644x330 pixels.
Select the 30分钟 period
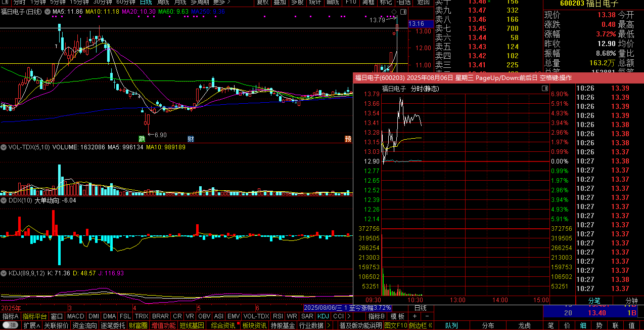click(103, 2)
